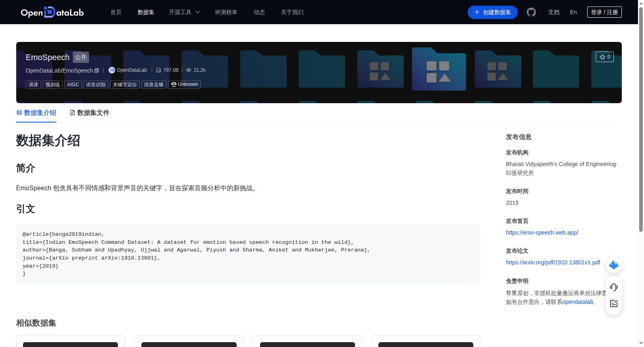Open the 数据集 navigation item
Screen dimensions: 644x347
point(146,12)
